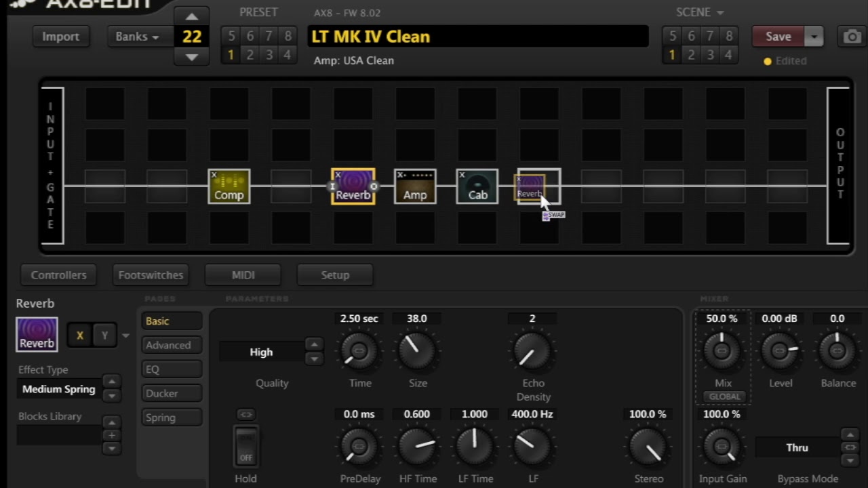Save the preset

778,37
